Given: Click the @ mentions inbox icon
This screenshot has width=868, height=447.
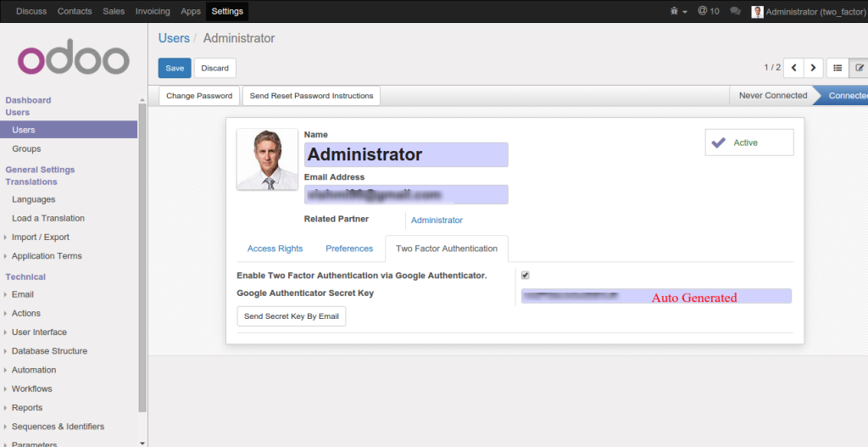Looking at the screenshot, I should tap(708, 11).
